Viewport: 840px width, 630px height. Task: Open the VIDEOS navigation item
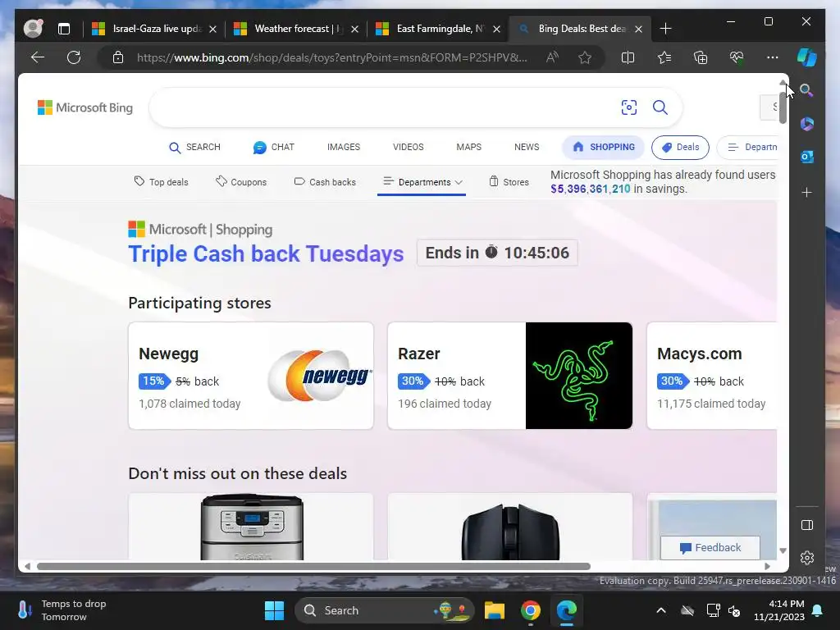click(x=409, y=148)
